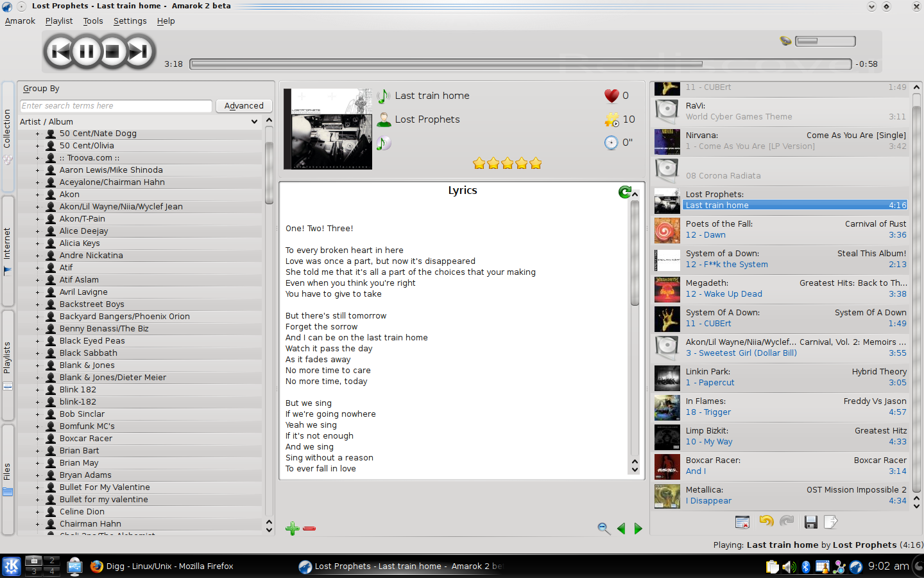Screen dimensions: 924x578
Task: Open the Help menu
Action: click(x=166, y=21)
